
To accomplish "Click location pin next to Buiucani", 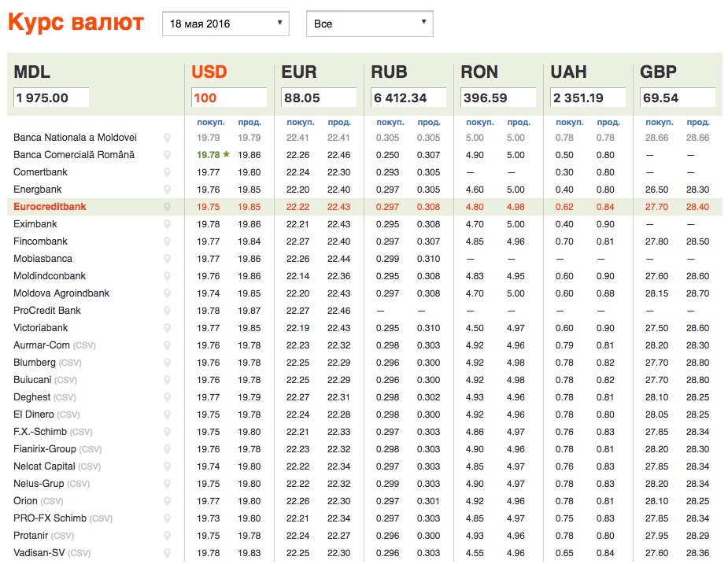I will (167, 380).
